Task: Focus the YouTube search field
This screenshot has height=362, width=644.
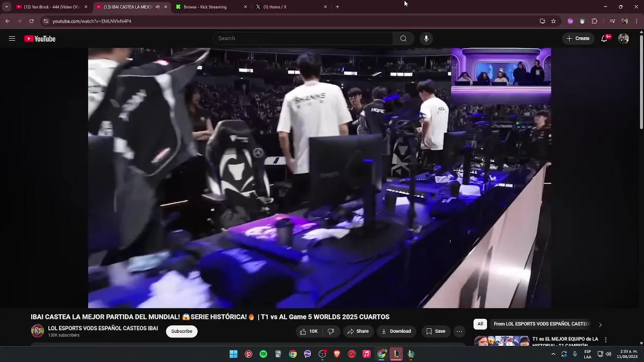Action: tap(303, 39)
